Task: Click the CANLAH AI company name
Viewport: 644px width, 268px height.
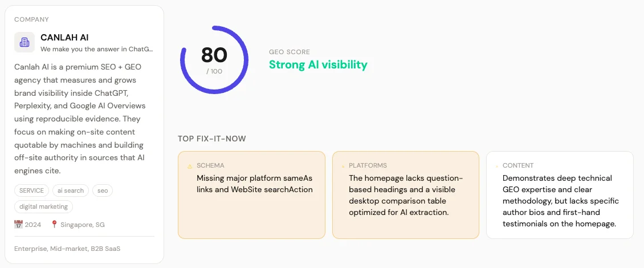Action: 64,38
